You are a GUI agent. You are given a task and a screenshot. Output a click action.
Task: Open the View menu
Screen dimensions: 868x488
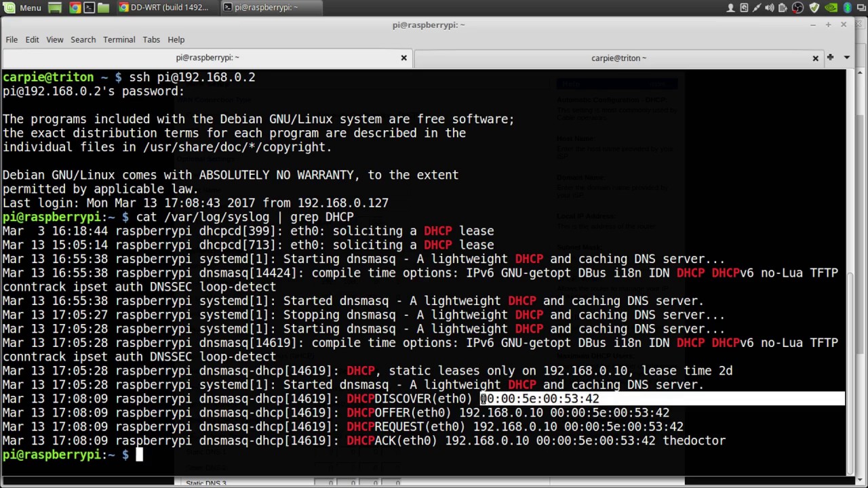pos(54,39)
